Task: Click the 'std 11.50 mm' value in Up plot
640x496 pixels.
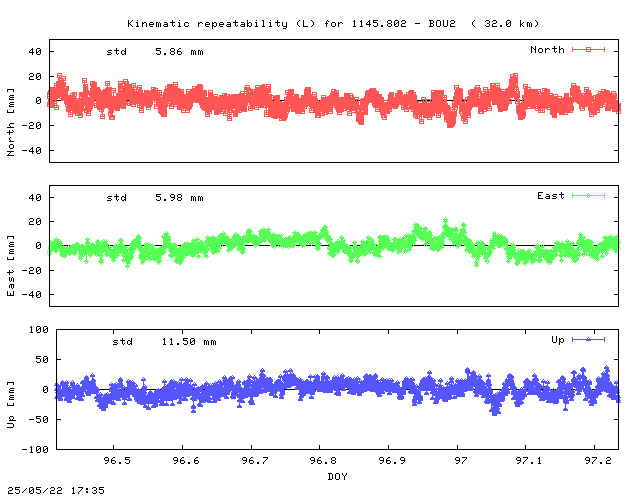Action: pos(164,342)
